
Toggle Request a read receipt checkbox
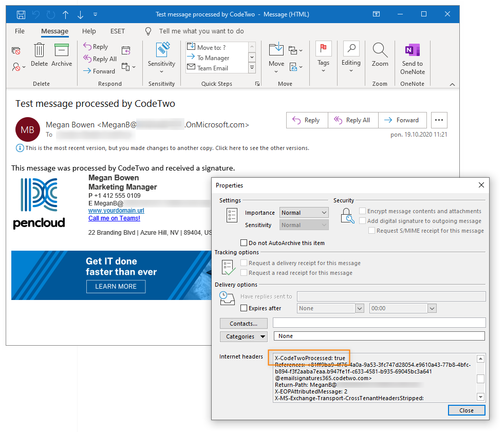[x=244, y=273]
